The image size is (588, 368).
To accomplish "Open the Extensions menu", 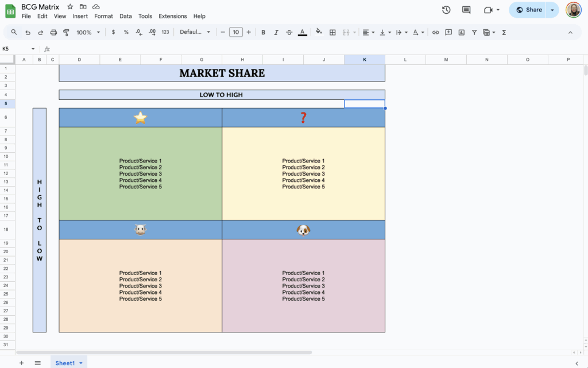I will coord(172,16).
